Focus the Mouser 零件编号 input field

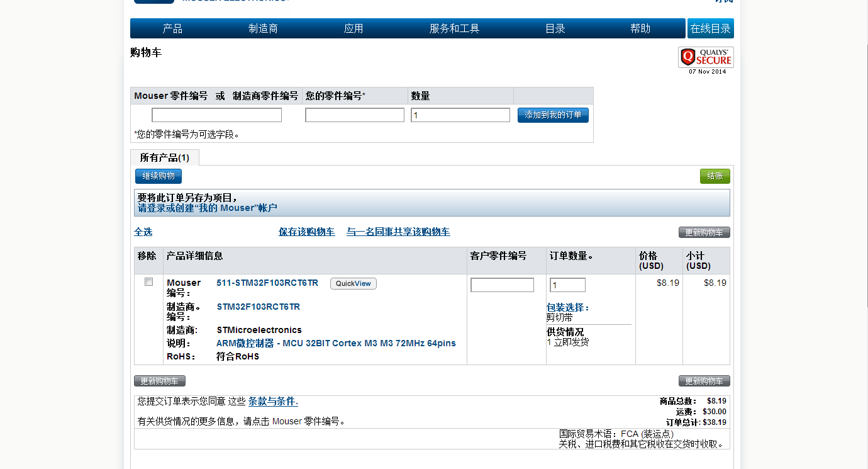216,115
